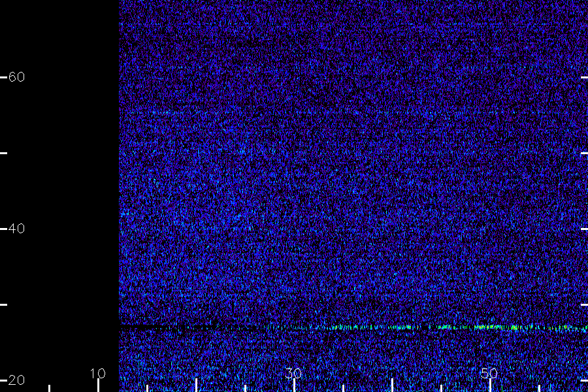Click the x-axis label 30
Viewport: 588px width, 392px height.
293,373
